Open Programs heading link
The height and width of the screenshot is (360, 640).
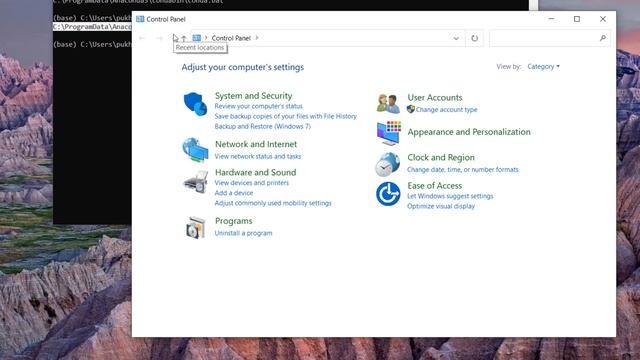coord(233,221)
